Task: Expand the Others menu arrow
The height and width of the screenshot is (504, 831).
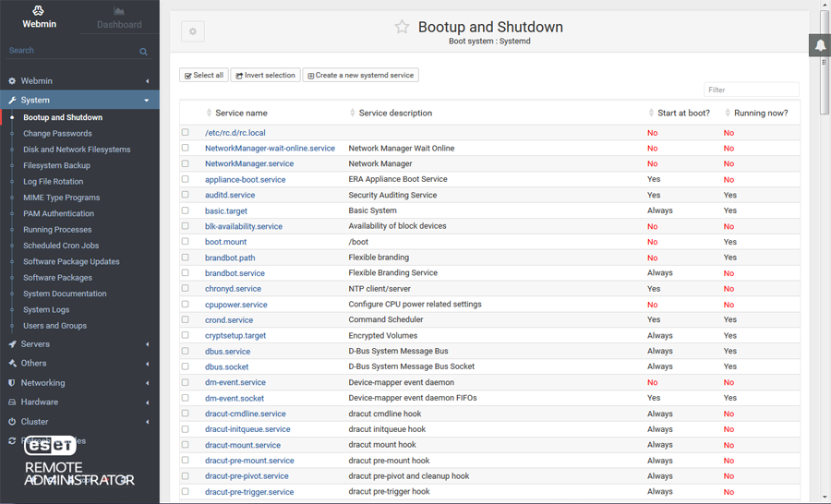Action: coord(148,364)
